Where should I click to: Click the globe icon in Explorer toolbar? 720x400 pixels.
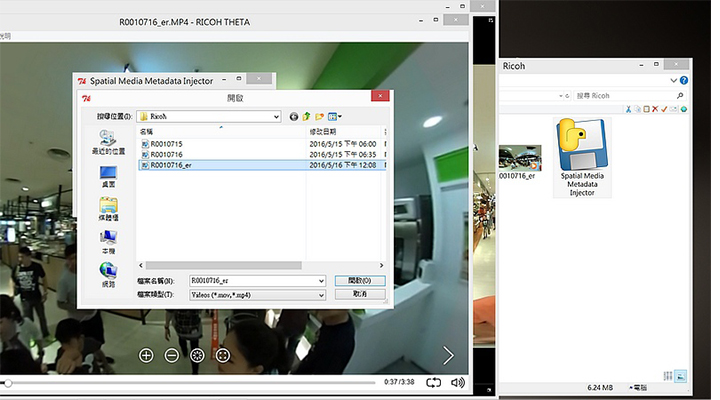(x=684, y=109)
